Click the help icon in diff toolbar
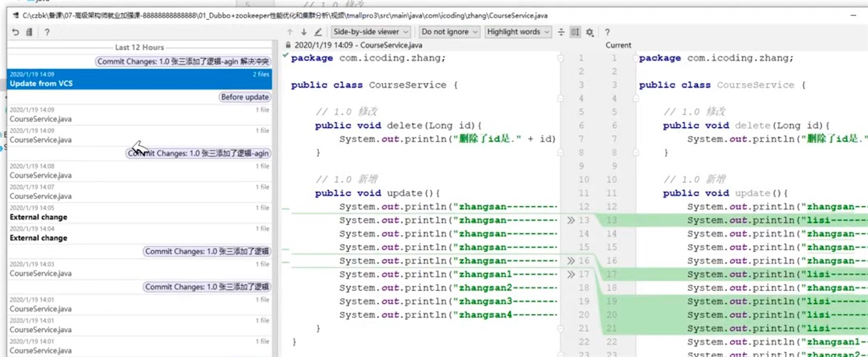The height and width of the screenshot is (357, 868). [x=607, y=32]
